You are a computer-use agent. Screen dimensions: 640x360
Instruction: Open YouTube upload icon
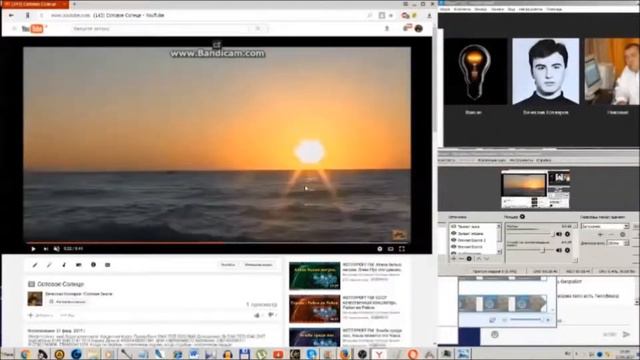[x=387, y=29]
